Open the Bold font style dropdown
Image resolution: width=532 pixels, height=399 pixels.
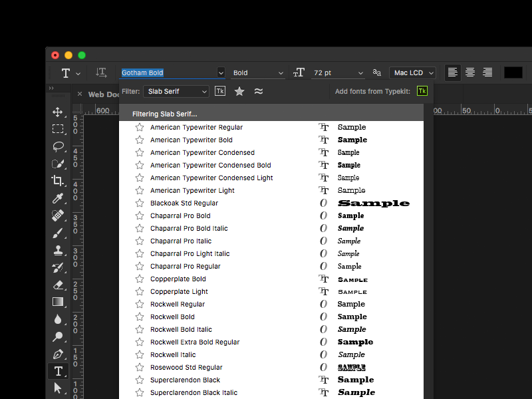pos(257,73)
